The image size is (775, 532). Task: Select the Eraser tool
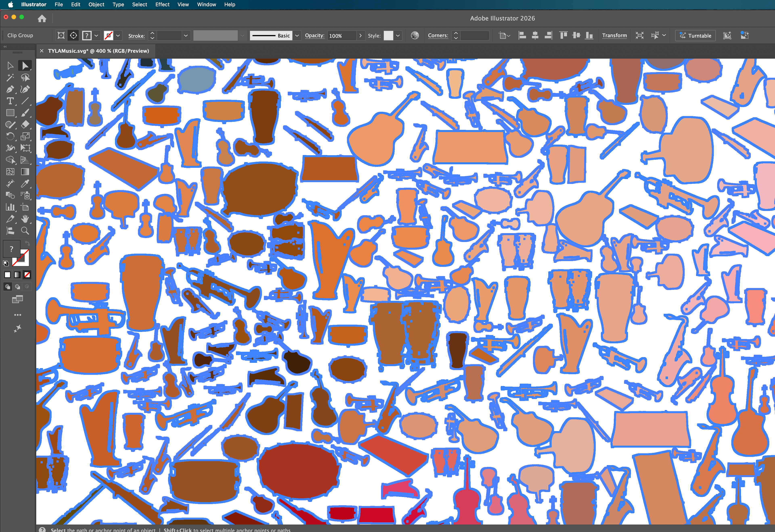click(x=26, y=124)
